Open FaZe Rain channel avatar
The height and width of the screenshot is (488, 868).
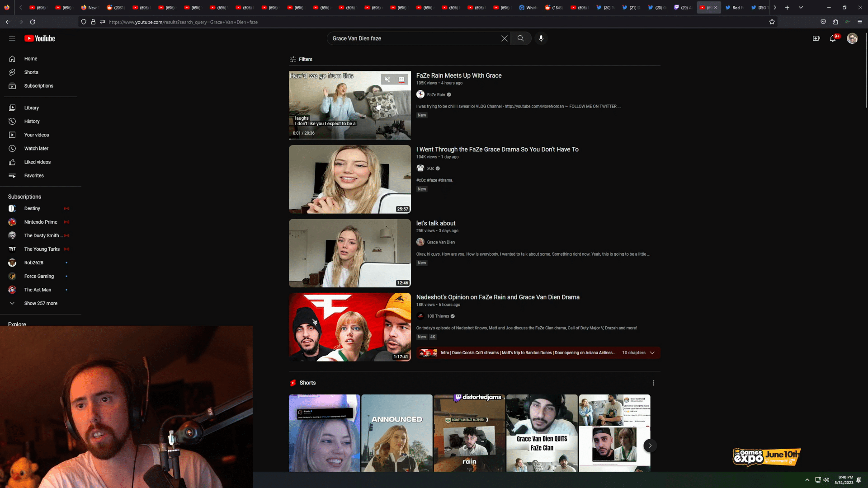pos(420,94)
